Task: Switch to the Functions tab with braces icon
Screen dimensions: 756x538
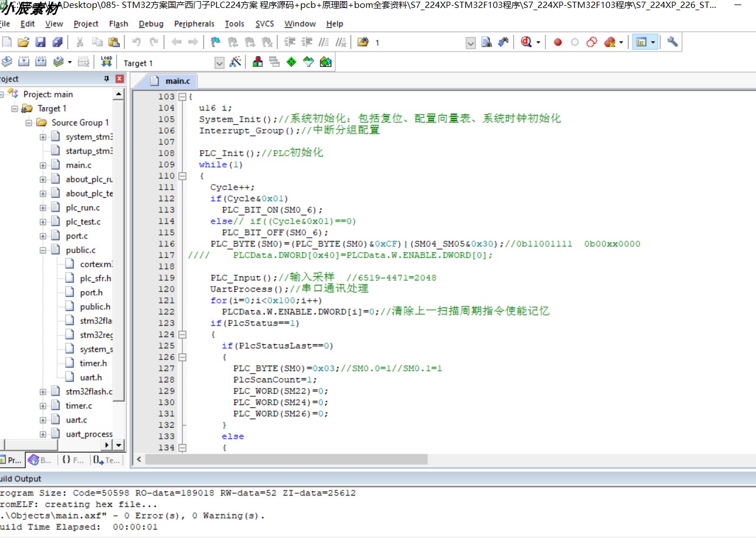Action: pyautogui.click(x=72, y=460)
